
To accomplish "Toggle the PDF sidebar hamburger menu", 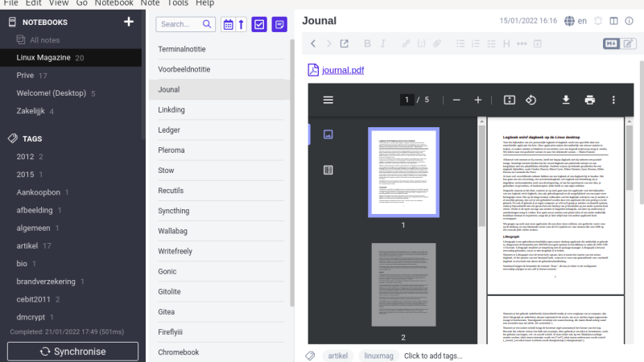I will pyautogui.click(x=328, y=100).
